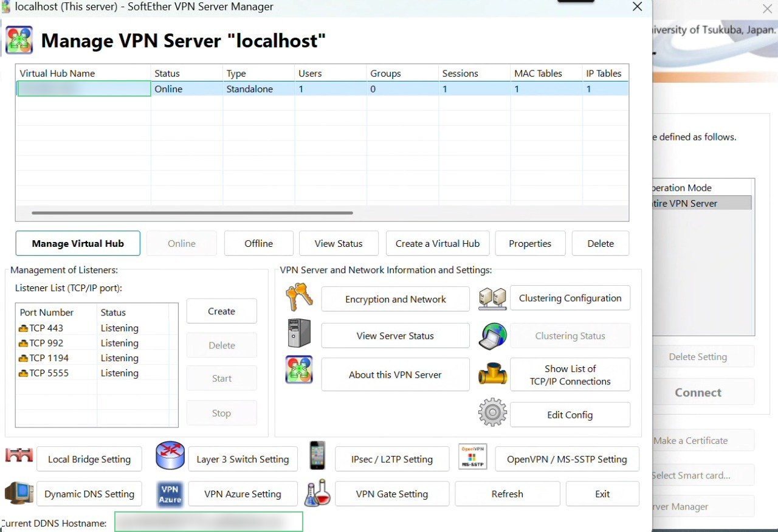Open Clustering Configuration
This screenshot has width=778, height=532.
(x=570, y=298)
